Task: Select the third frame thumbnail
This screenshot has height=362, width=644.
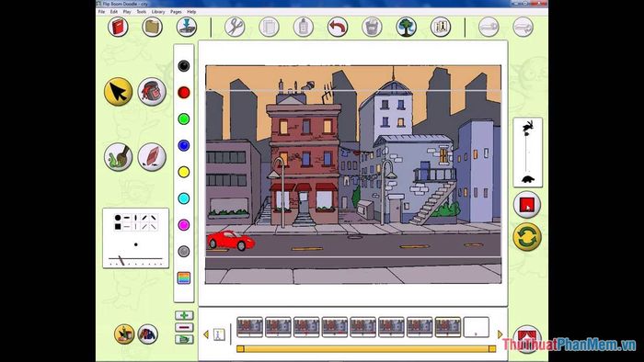Action: pyautogui.click(x=306, y=327)
